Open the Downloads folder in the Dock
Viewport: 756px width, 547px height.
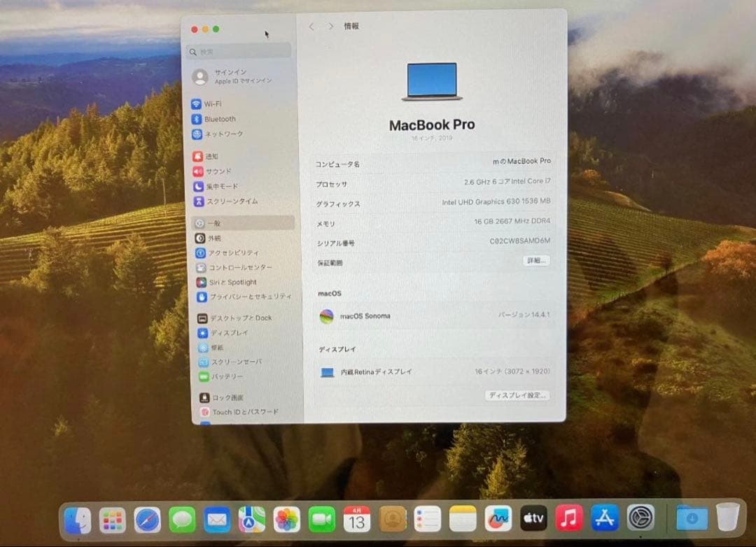click(x=692, y=518)
